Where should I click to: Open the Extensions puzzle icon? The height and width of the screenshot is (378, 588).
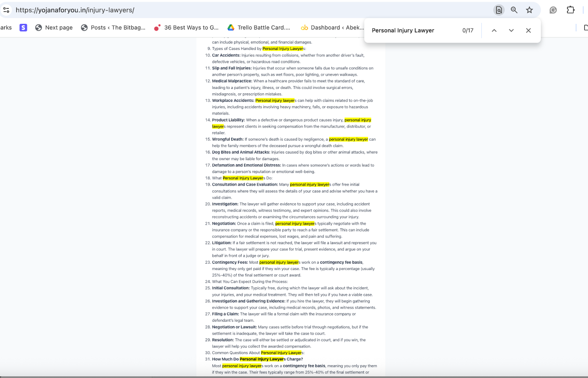[570, 10]
